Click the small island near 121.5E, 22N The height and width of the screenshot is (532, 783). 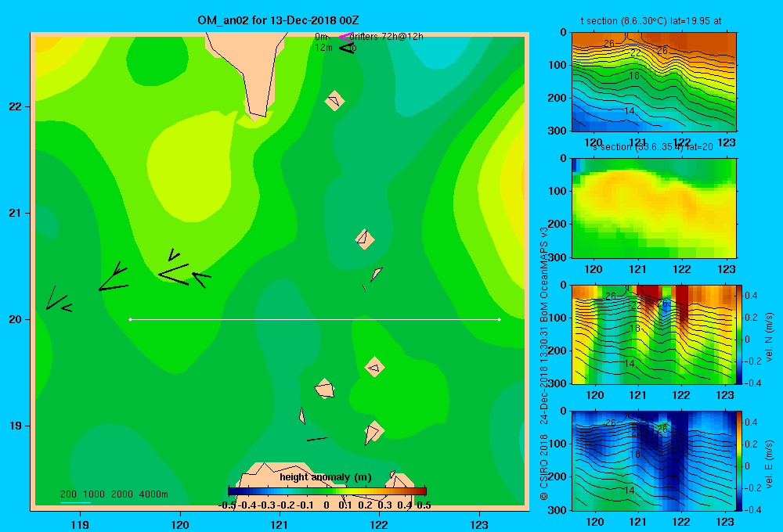tap(334, 101)
